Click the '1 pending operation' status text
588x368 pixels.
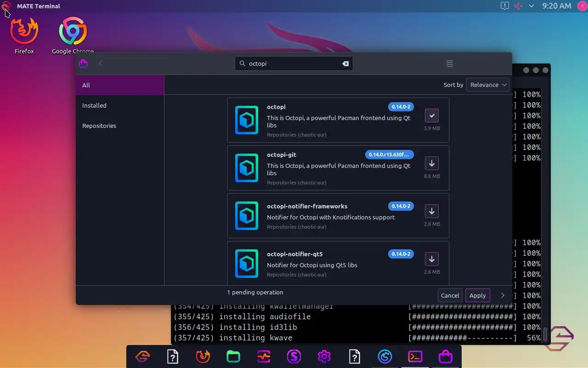coord(255,292)
